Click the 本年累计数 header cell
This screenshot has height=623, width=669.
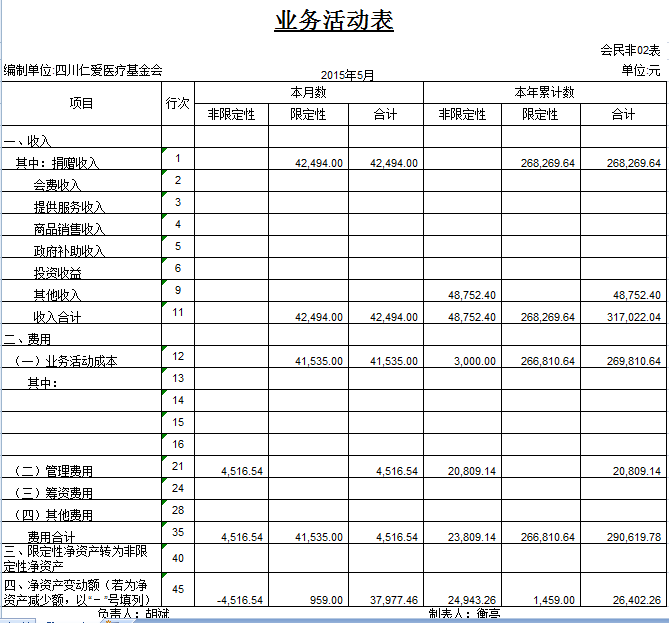[x=544, y=92]
